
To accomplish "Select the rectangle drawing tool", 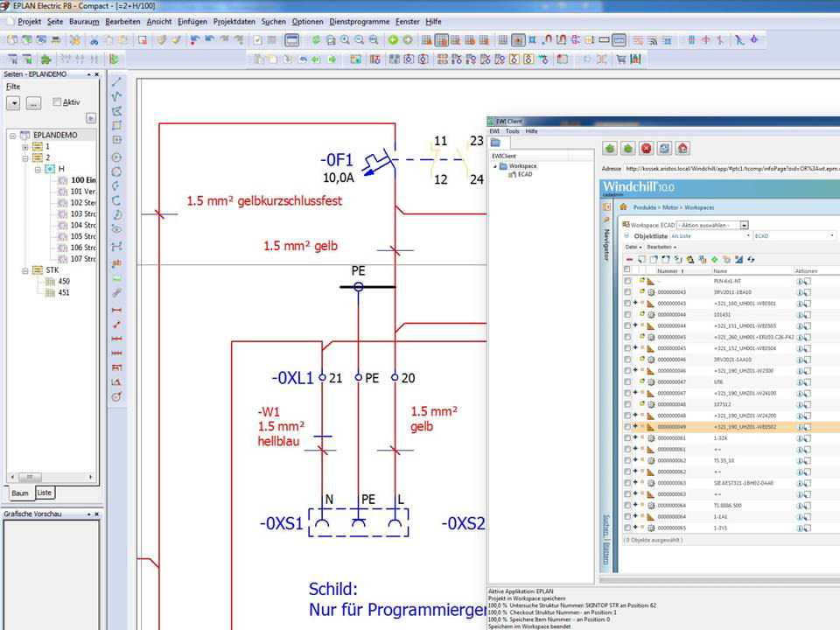I will pos(116,125).
